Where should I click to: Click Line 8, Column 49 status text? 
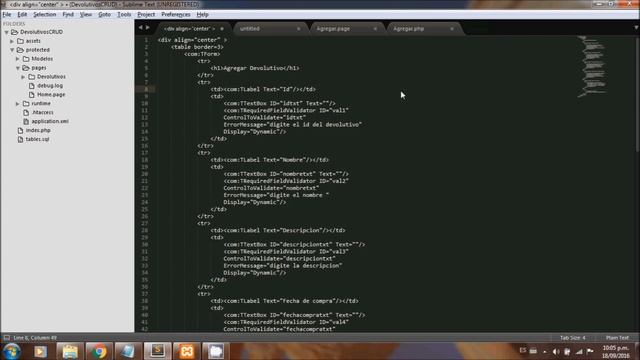[x=35, y=338]
